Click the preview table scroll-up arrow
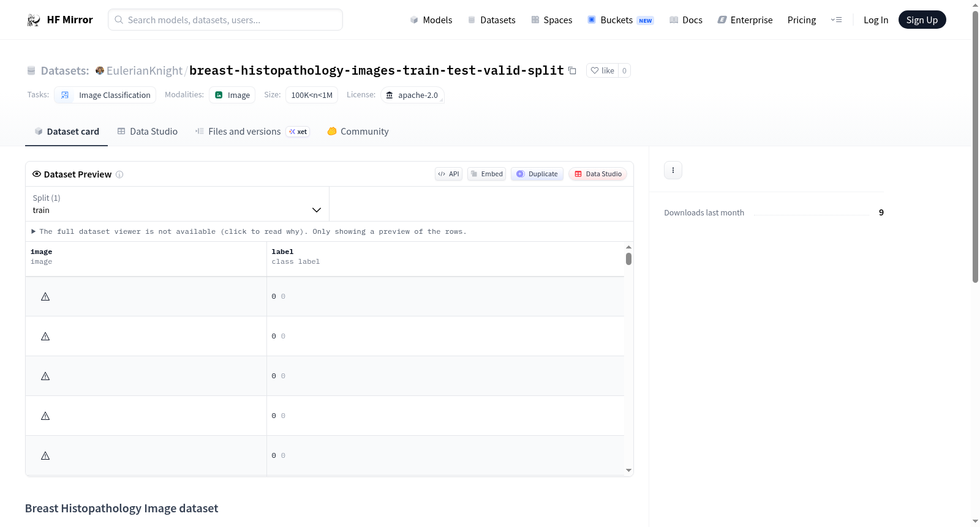 pos(628,247)
